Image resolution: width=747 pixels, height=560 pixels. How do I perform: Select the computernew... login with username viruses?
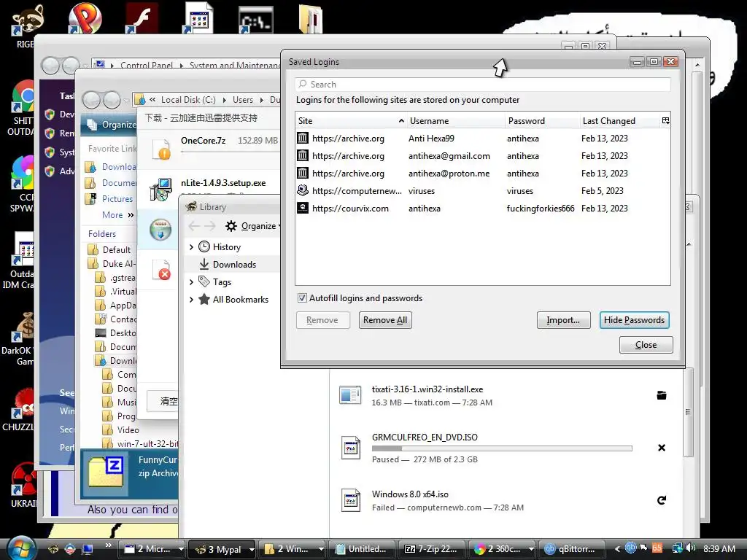[x=483, y=191]
